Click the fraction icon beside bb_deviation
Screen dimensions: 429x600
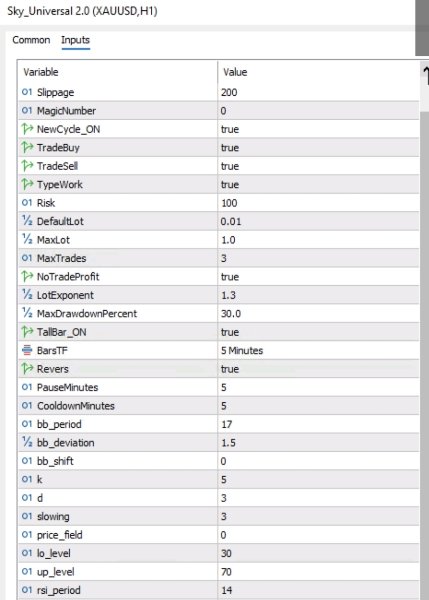pos(27,442)
